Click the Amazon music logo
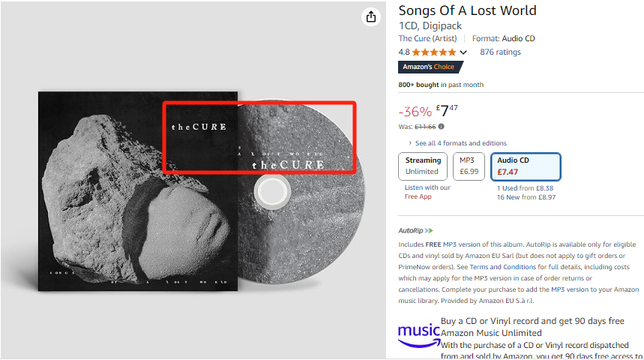 coord(418,335)
